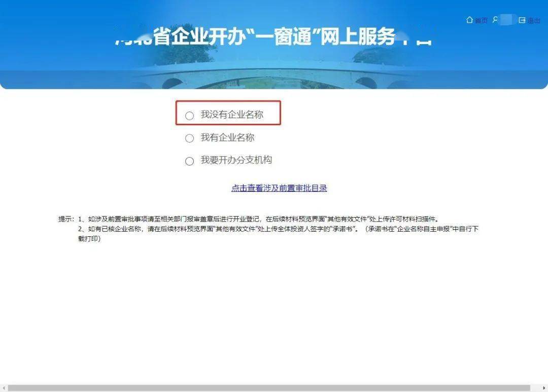Click the left scroll arrow at bottom
548x392 pixels.
click(4, 388)
